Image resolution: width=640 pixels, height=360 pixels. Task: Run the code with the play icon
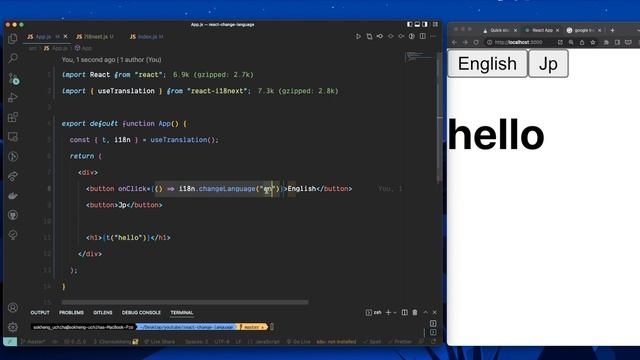point(358,36)
